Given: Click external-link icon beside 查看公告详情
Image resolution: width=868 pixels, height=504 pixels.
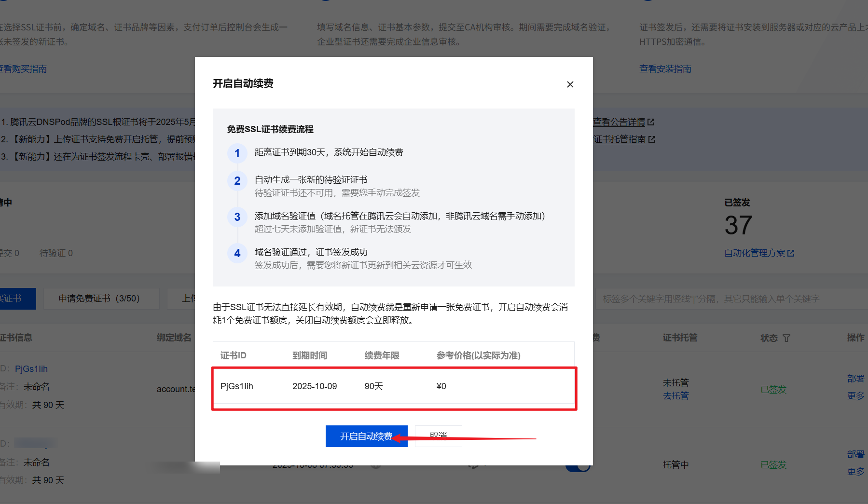Looking at the screenshot, I should pos(652,122).
